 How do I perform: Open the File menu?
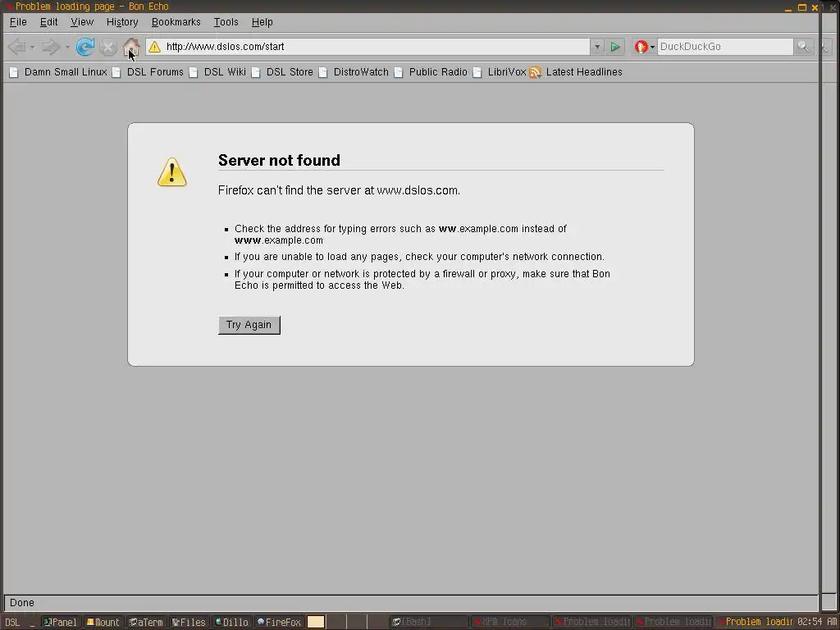18,22
